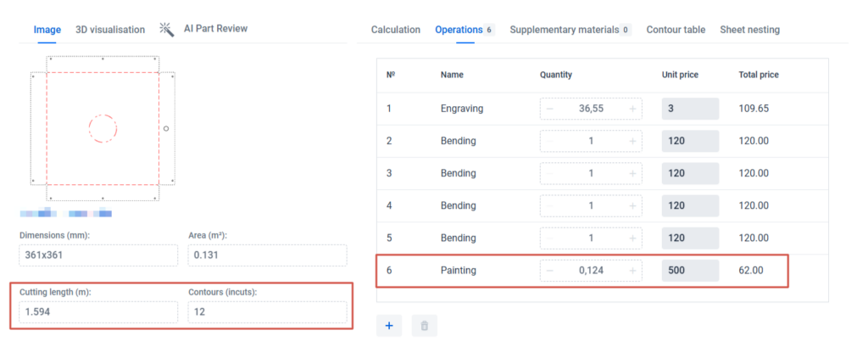The height and width of the screenshot is (353, 868).
Task: Decrease Painting quantity with minus icon
Action: 549,271
